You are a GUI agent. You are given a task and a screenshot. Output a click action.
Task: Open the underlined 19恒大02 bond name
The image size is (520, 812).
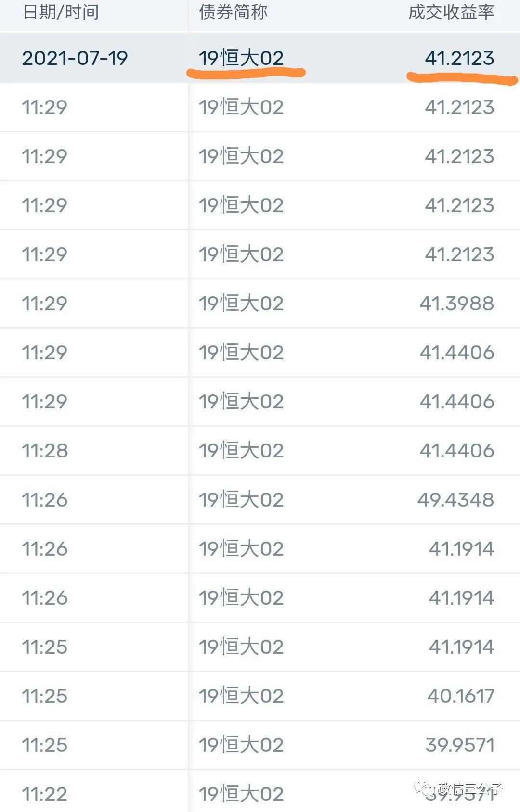coord(241,58)
